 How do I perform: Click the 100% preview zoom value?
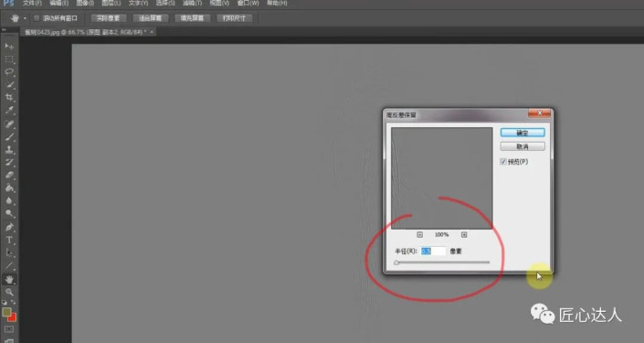tap(441, 234)
